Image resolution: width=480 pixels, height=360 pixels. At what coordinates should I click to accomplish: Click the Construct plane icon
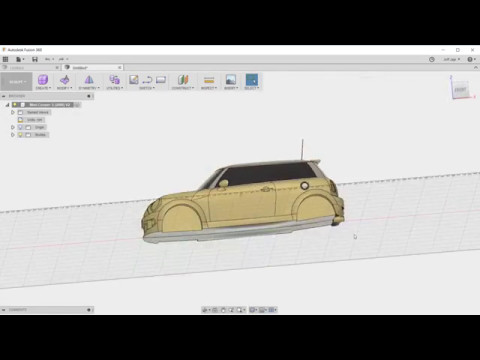[x=183, y=80]
